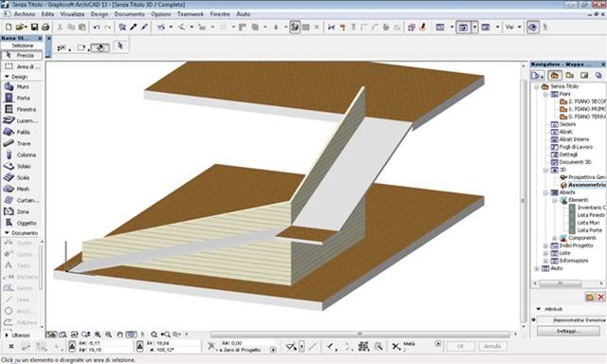Viewport: 607px width, 364px height.
Task: Select the Mesh tool
Action: [22, 189]
